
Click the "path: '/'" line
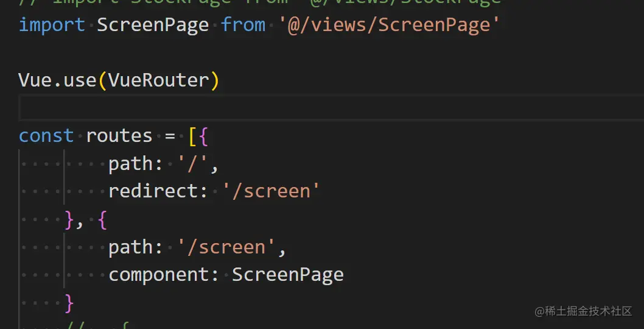[x=164, y=164]
